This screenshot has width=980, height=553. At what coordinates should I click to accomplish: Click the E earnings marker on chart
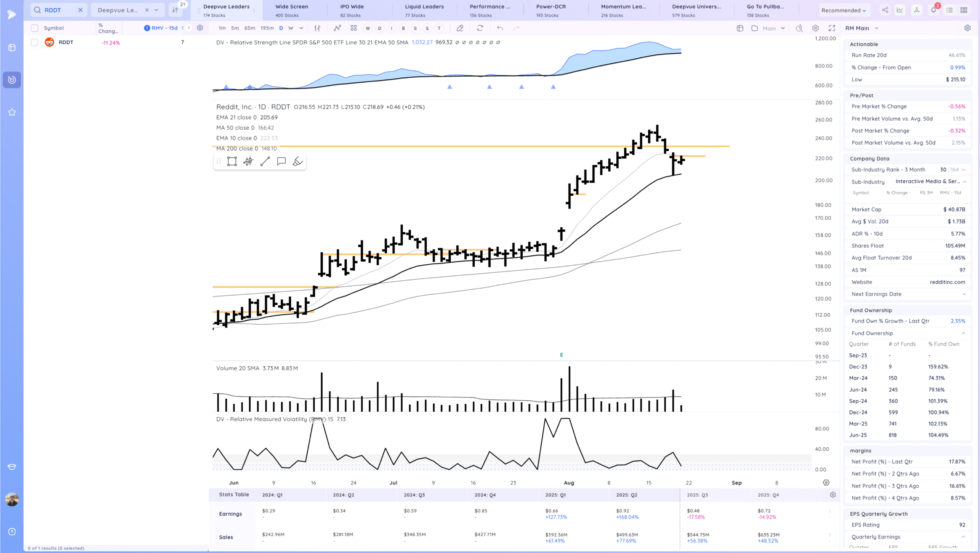(x=561, y=355)
